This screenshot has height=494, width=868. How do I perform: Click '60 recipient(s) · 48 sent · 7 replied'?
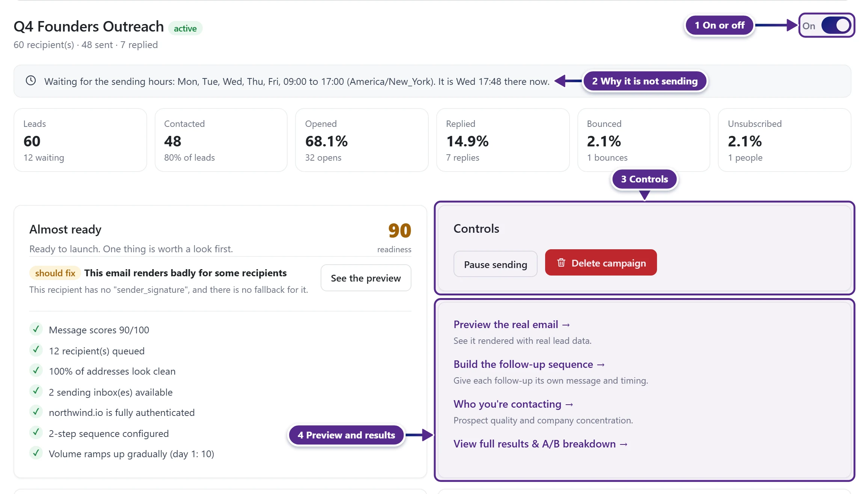coord(86,45)
